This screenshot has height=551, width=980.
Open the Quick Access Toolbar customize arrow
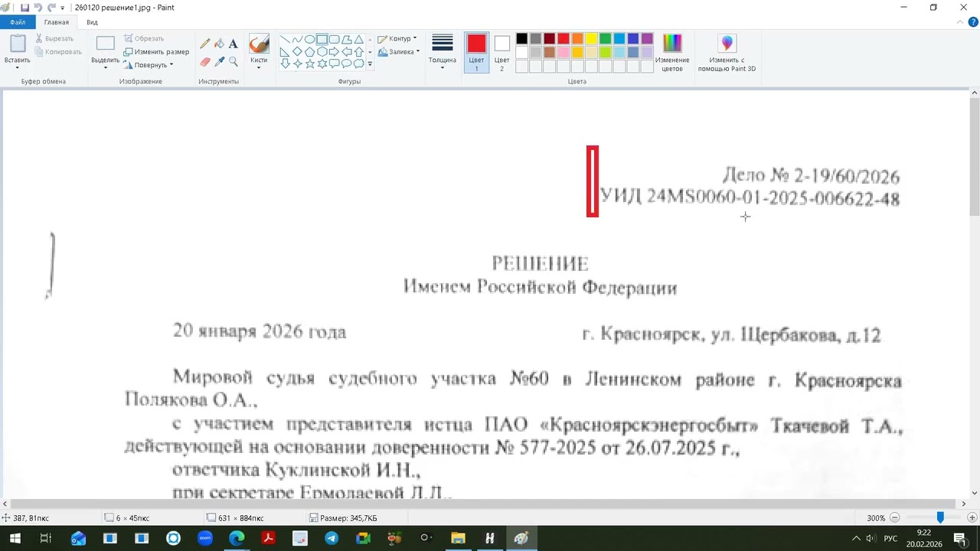[63, 8]
